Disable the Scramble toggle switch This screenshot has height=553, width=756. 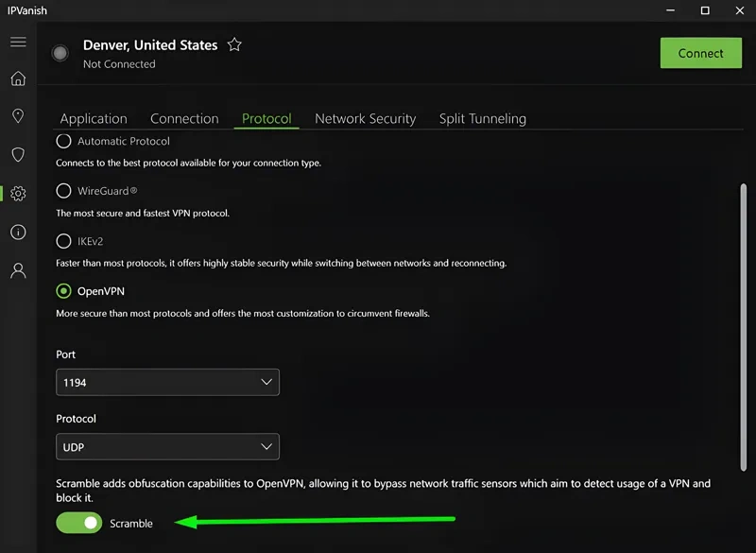pos(79,523)
